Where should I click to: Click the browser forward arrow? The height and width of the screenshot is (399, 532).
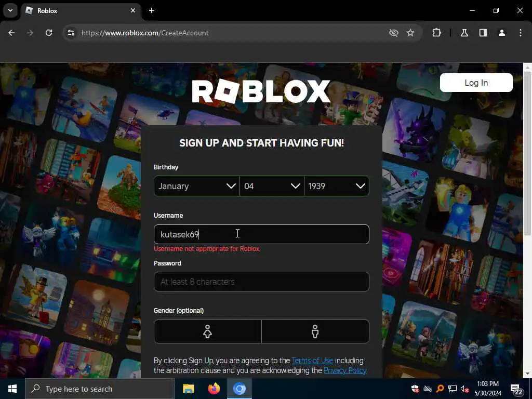[30, 33]
